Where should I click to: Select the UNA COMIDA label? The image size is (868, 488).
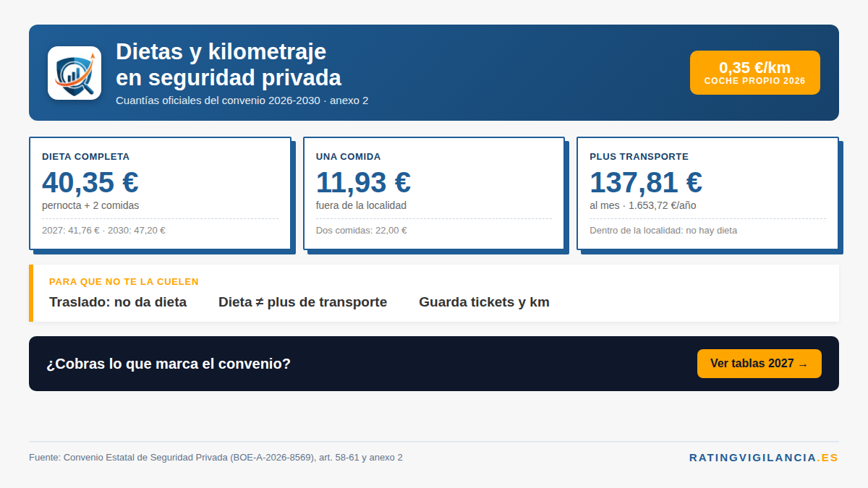(348, 156)
